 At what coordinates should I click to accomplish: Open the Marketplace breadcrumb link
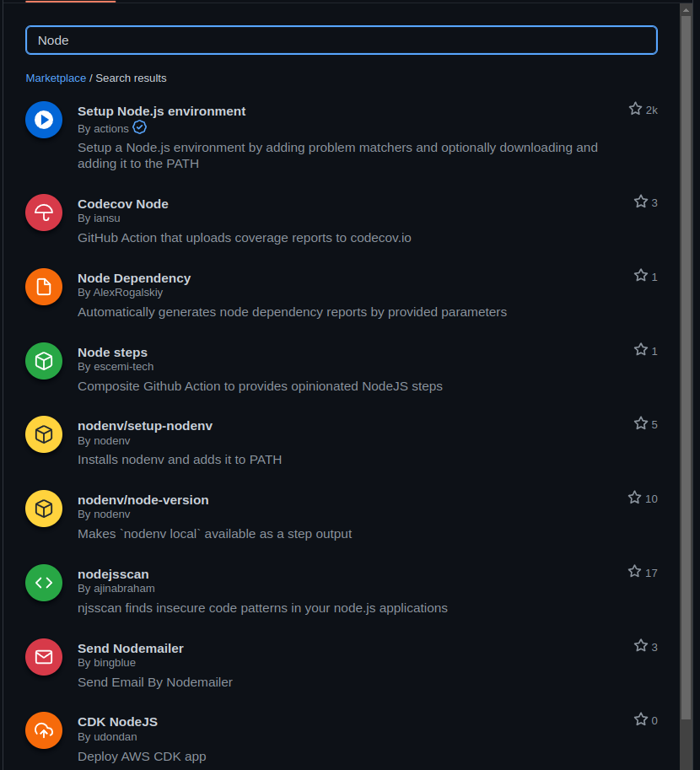(56, 78)
